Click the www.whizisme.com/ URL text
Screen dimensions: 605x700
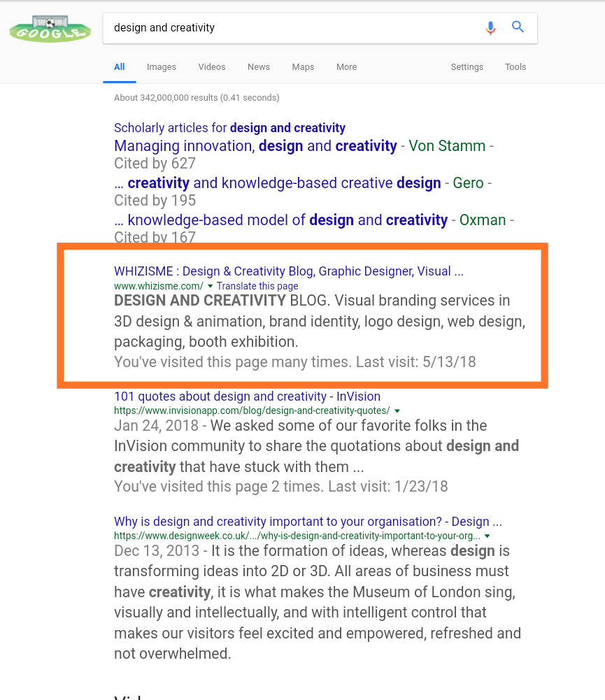click(x=159, y=286)
